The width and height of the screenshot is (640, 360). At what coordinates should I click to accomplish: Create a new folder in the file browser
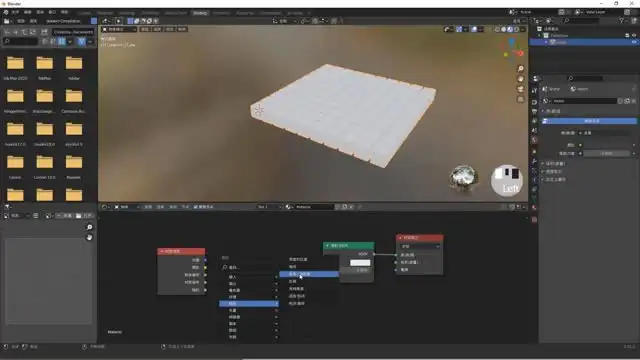click(x=44, y=32)
